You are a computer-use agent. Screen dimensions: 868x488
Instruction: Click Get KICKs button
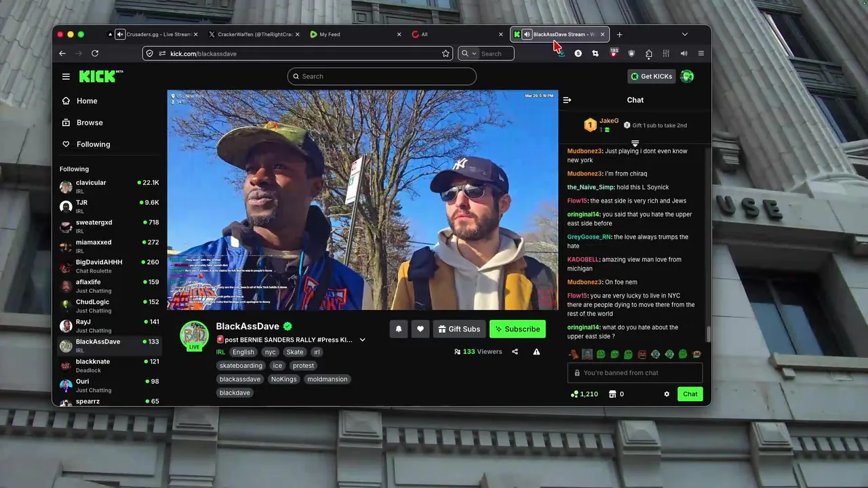tap(651, 77)
